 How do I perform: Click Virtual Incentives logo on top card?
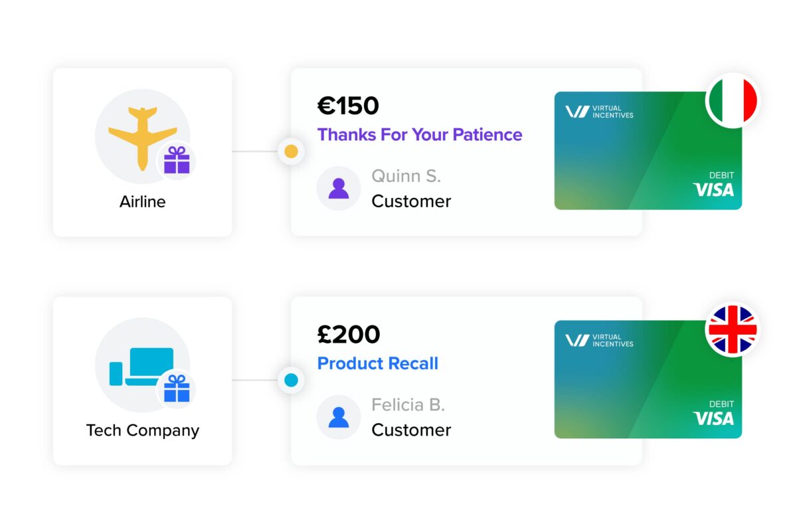(599, 112)
